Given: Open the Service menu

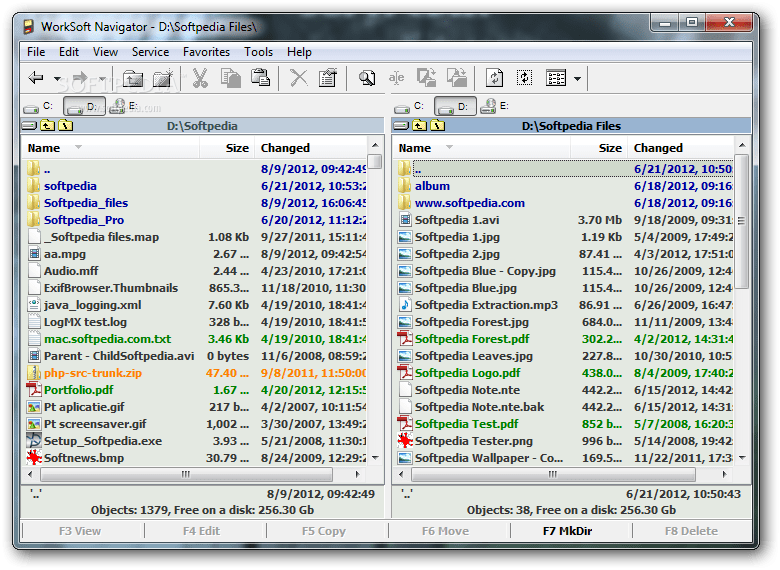Looking at the screenshot, I should point(150,52).
